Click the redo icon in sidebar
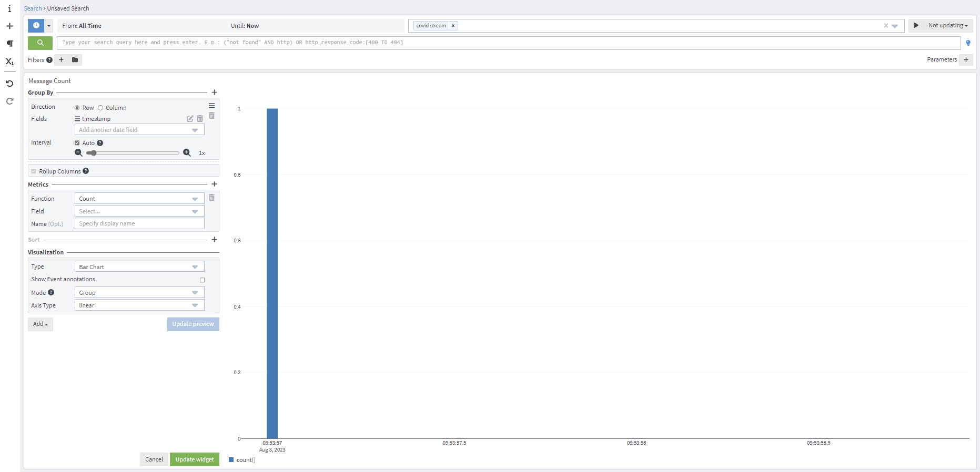The image size is (980, 472). click(x=9, y=101)
